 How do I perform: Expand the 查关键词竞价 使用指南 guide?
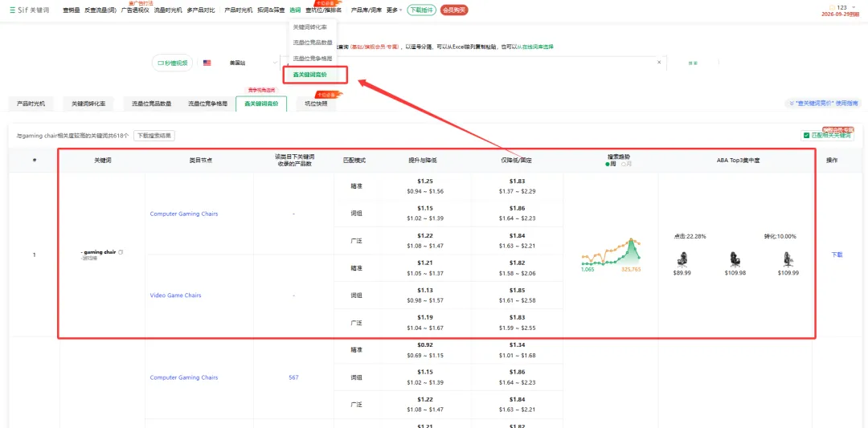(x=821, y=104)
